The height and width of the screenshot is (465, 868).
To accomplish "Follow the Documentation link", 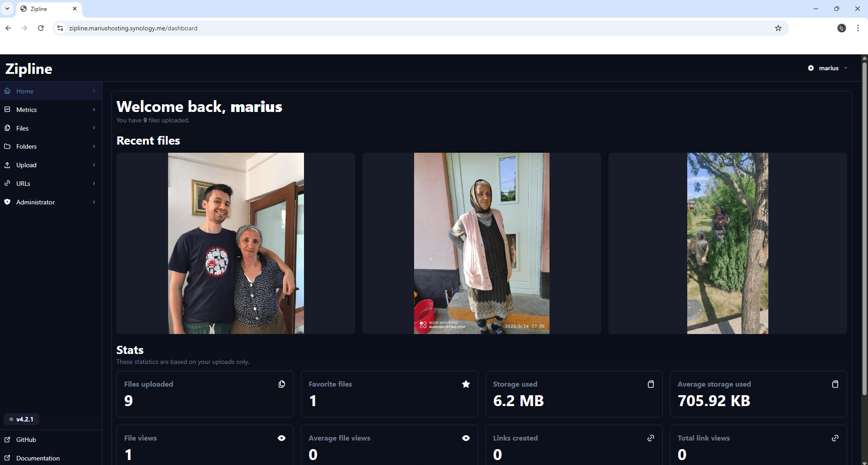I will (51, 458).
